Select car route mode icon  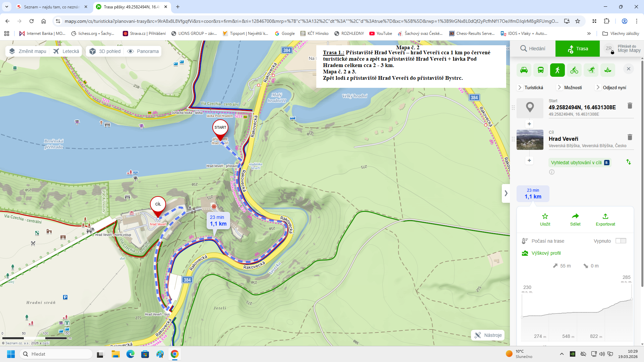[524, 70]
